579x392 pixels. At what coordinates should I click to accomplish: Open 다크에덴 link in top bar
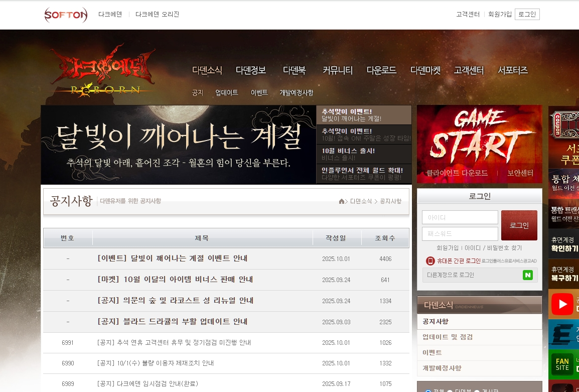110,15
